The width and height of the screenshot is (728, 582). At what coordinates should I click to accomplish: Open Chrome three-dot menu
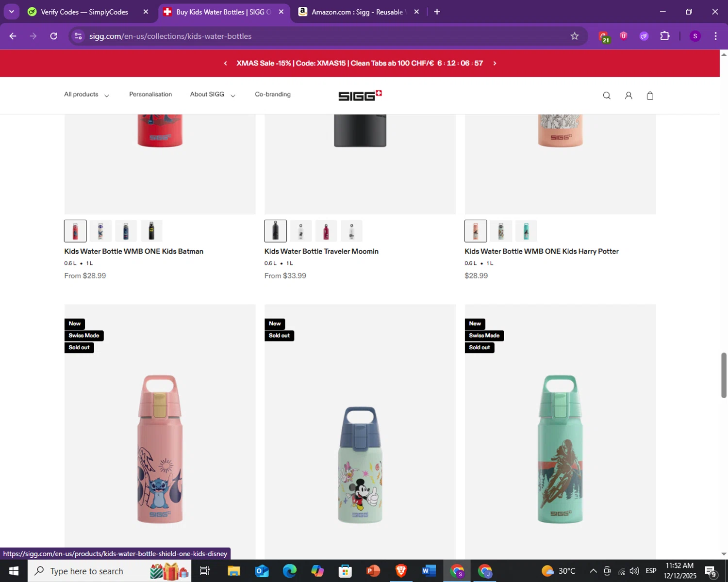click(x=715, y=36)
